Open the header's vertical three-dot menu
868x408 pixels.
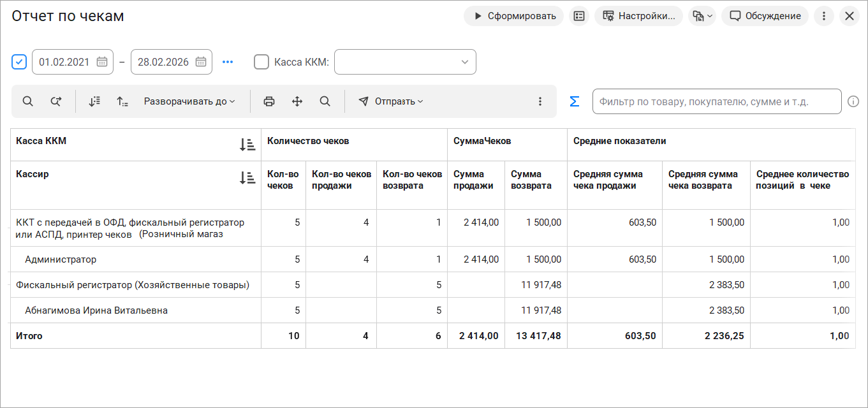824,16
